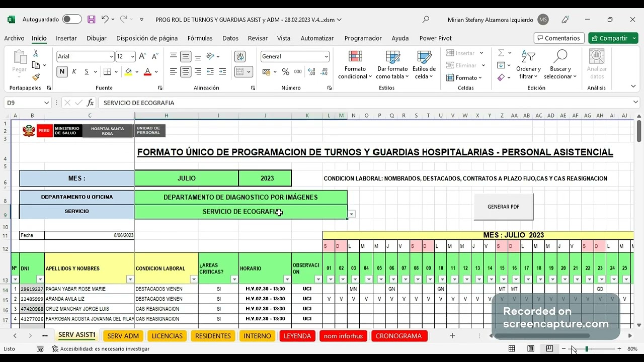
Task: Open filter dropdown for HORARIO column
Action: (x=287, y=280)
